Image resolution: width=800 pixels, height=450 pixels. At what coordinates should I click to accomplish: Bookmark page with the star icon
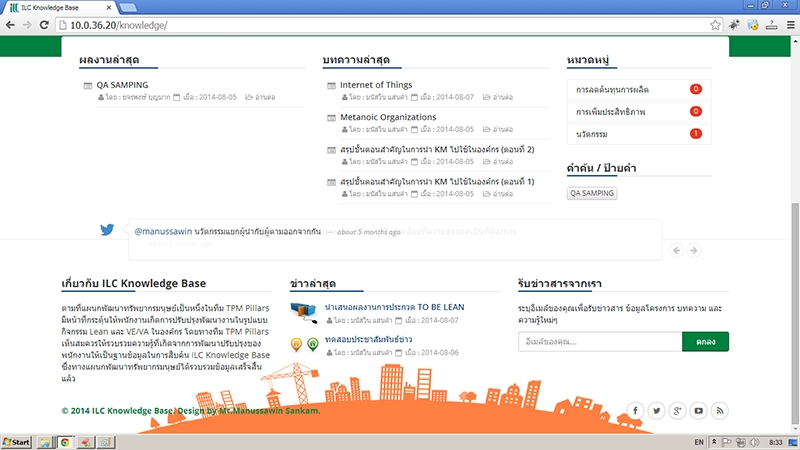pyautogui.click(x=715, y=25)
